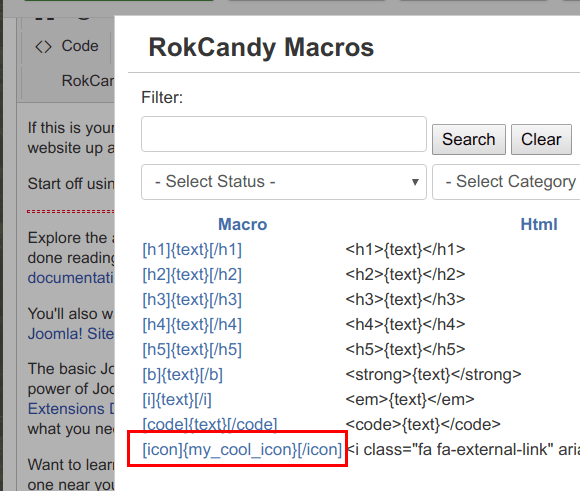Click the <h2>{text}</h2> html cell
This screenshot has width=580, height=491.
(405, 275)
